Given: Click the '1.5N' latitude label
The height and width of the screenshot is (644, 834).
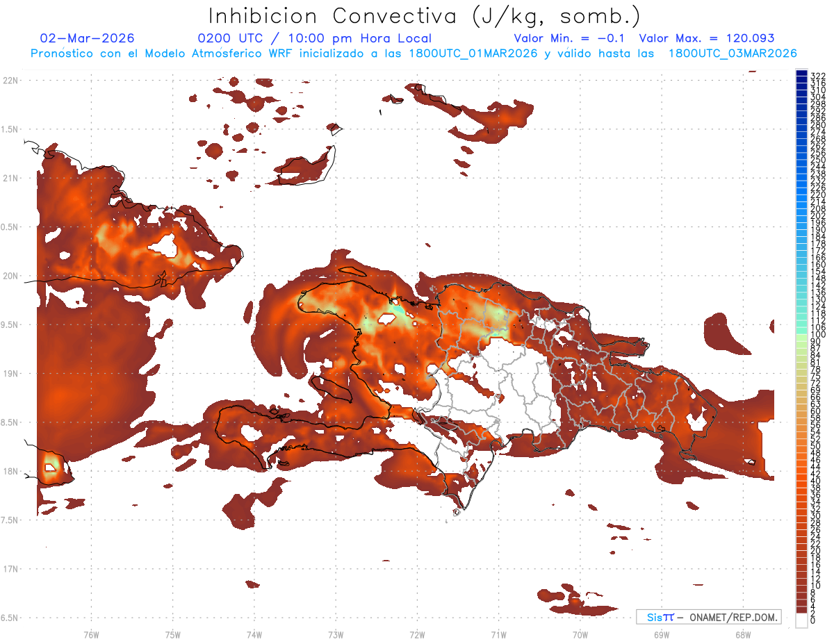Looking at the screenshot, I should tap(10, 129).
